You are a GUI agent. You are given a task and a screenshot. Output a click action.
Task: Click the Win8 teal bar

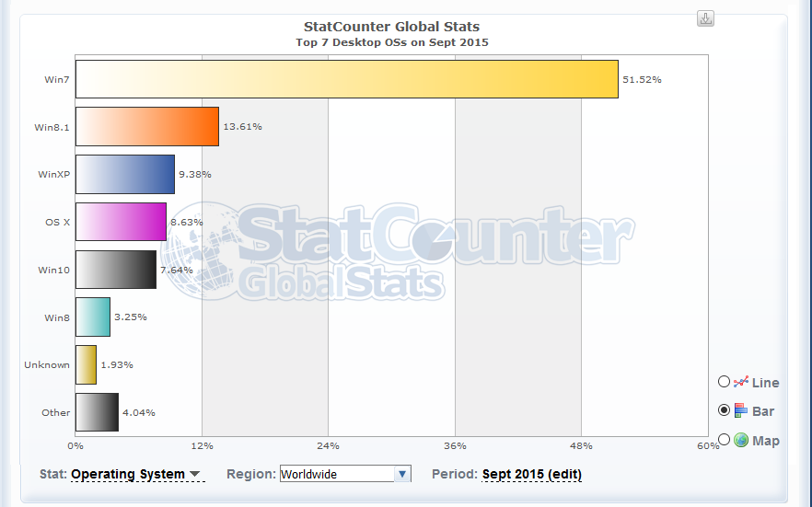point(93,317)
